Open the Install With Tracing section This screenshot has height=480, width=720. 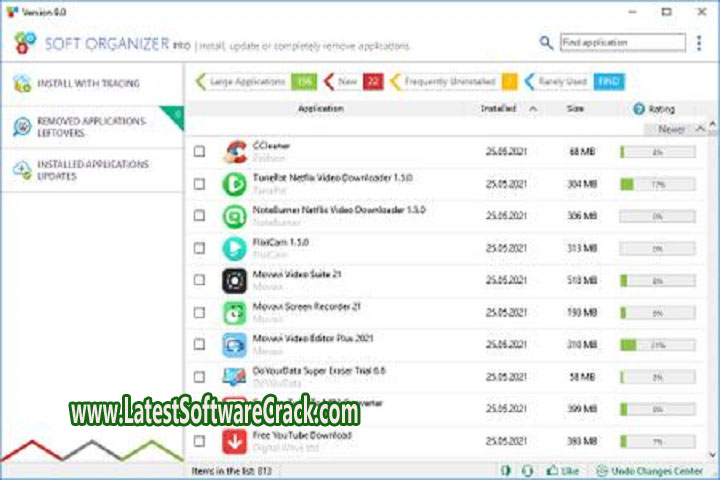(x=88, y=83)
